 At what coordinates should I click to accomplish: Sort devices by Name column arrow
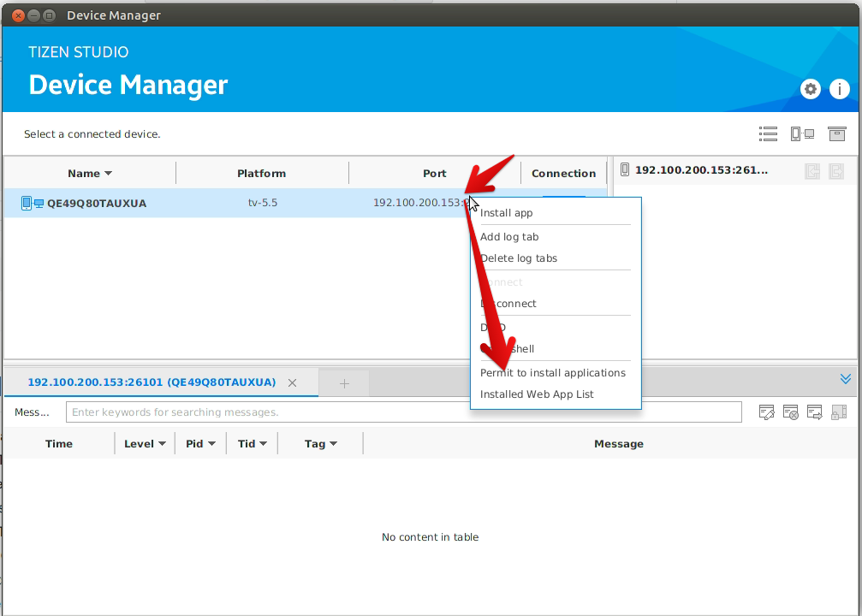pos(109,174)
